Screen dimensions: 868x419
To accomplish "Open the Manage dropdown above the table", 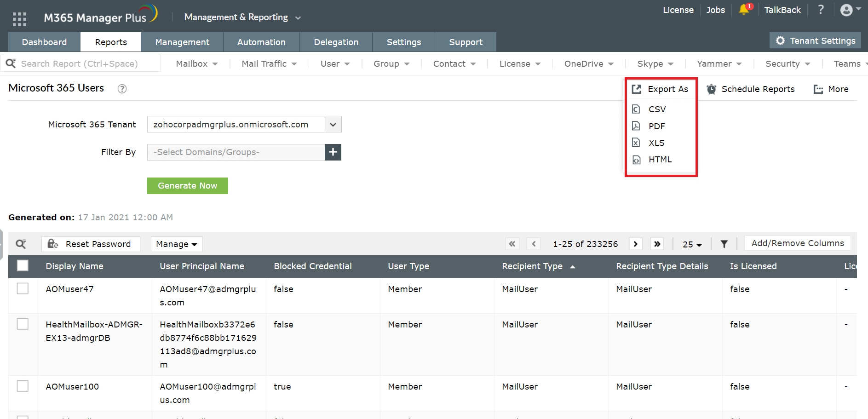I will (177, 244).
